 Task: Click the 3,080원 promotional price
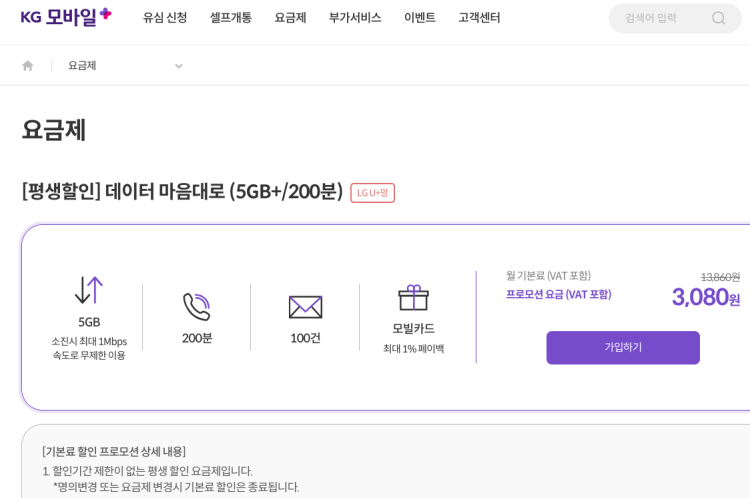pyautogui.click(x=705, y=297)
